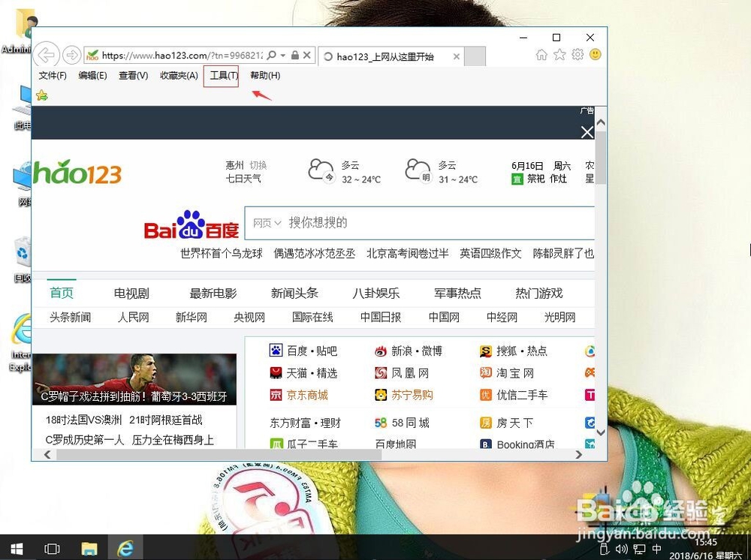Click tomorrow's cloudy weather icon
Screen dimensions: 751x560
tap(418, 170)
